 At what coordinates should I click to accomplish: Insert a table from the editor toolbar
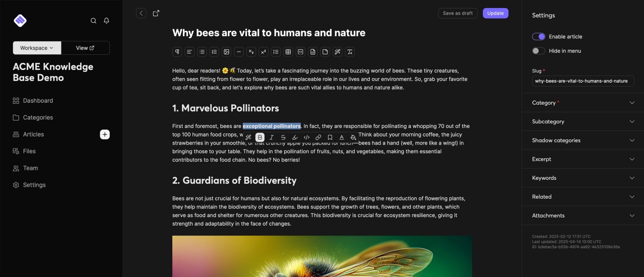click(288, 52)
